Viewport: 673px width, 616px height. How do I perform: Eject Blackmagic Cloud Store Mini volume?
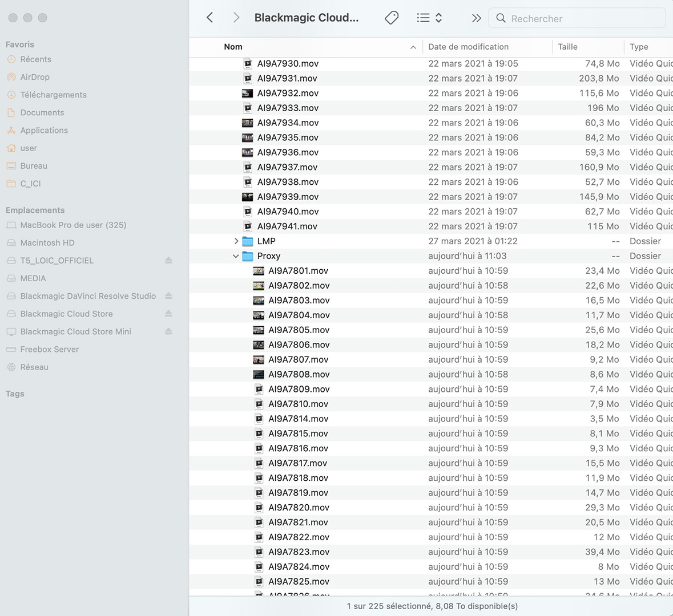pyautogui.click(x=168, y=331)
